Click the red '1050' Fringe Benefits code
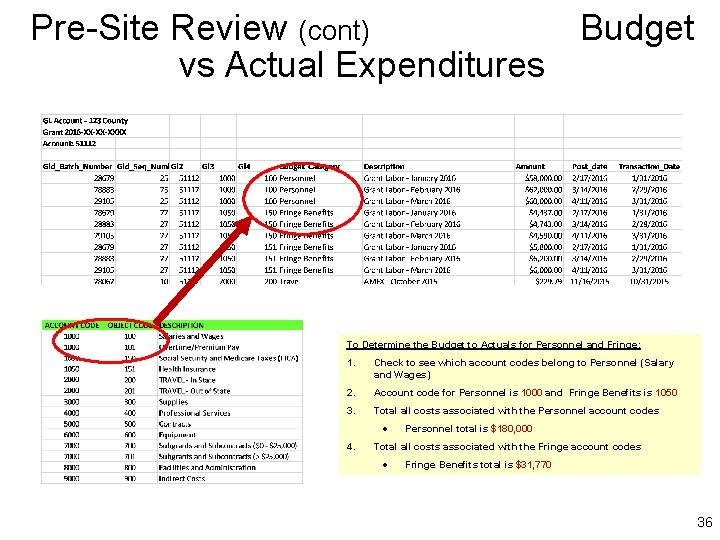 pyautogui.click(x=666, y=393)
